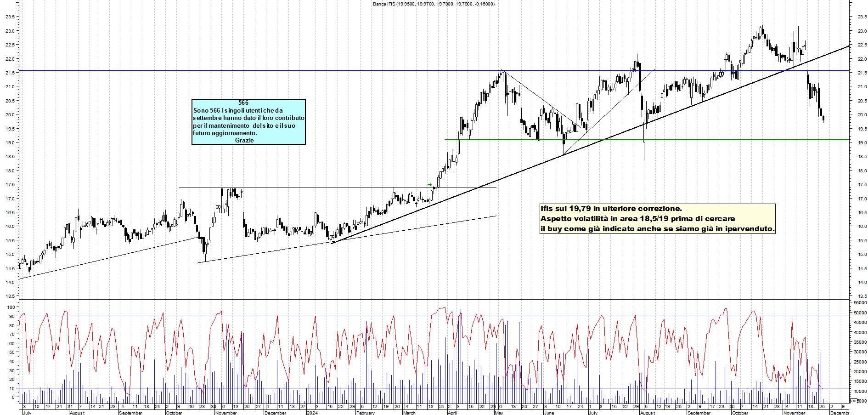Click the 25000 volume scale label
868x415 pixels.
click(860, 362)
